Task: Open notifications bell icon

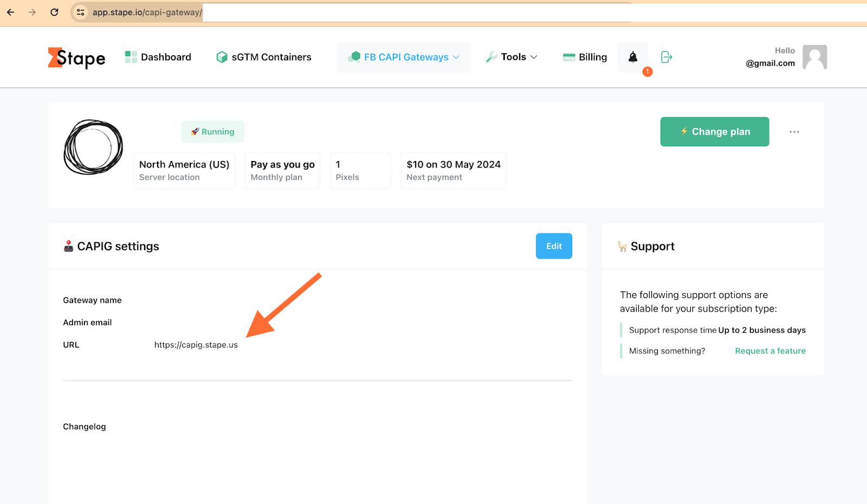Action: [x=633, y=57]
